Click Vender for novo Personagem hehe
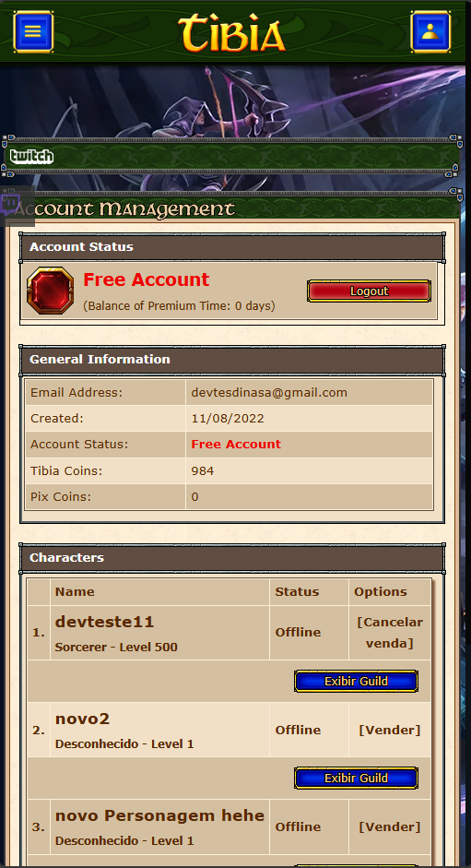Screen dimensions: 471x868 pyautogui.click(x=390, y=826)
